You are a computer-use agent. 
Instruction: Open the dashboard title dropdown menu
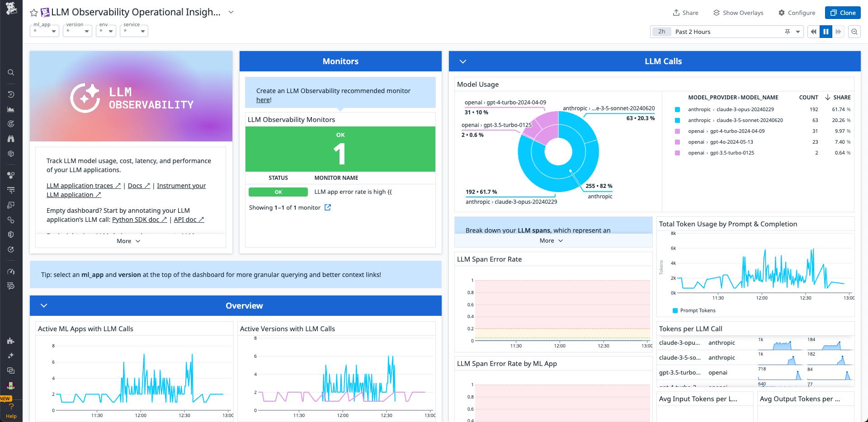point(231,13)
